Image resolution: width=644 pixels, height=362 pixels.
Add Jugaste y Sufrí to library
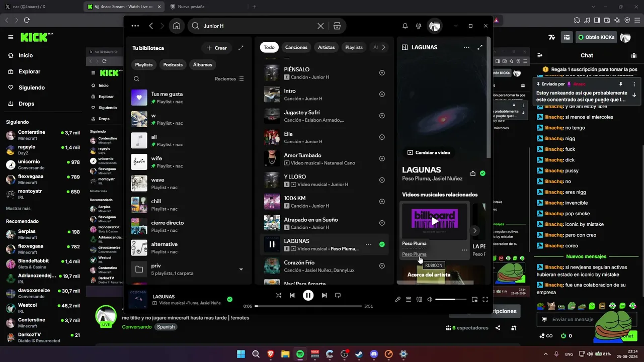(382, 116)
